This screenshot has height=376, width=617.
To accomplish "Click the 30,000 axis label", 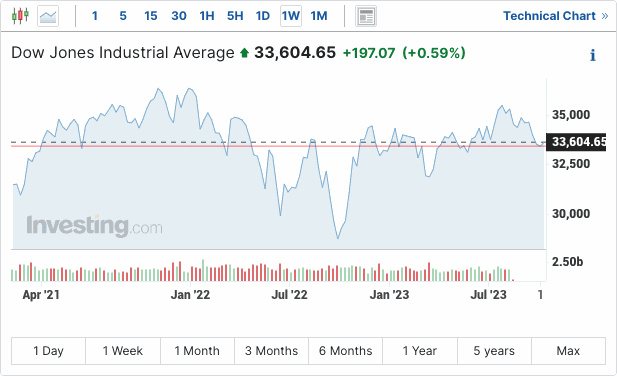I will click(571, 214).
